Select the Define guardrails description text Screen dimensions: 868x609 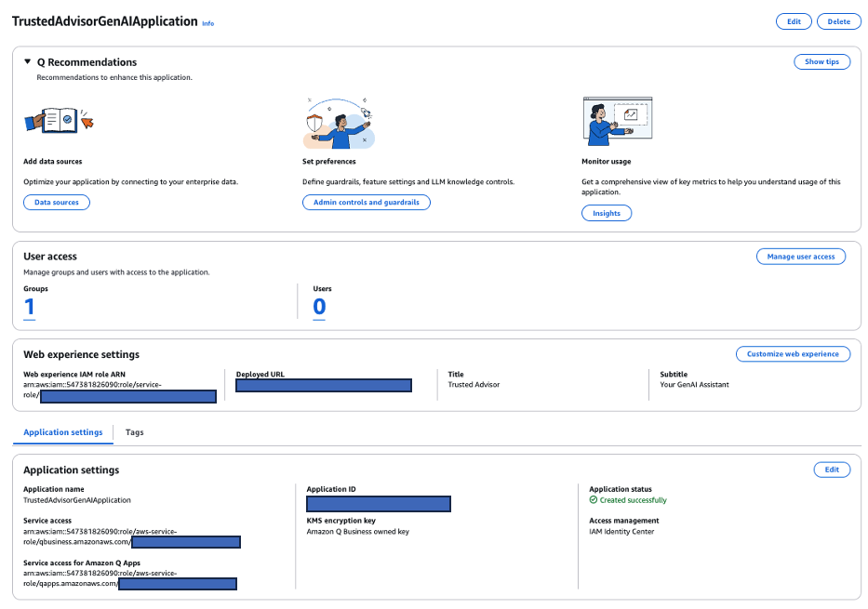tap(408, 182)
